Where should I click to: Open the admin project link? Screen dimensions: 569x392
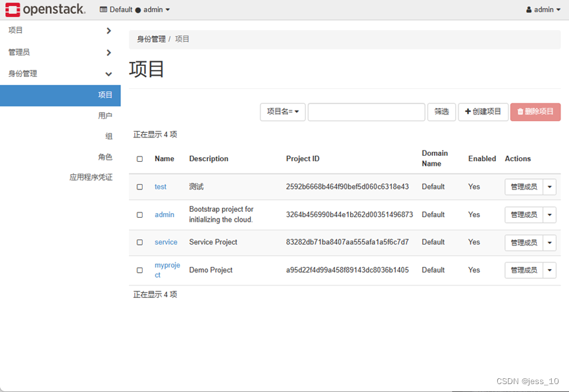point(164,215)
